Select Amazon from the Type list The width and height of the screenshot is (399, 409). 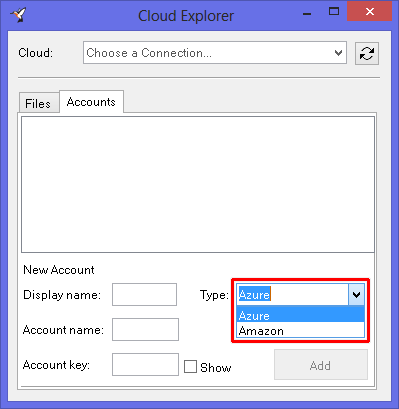click(x=300, y=330)
